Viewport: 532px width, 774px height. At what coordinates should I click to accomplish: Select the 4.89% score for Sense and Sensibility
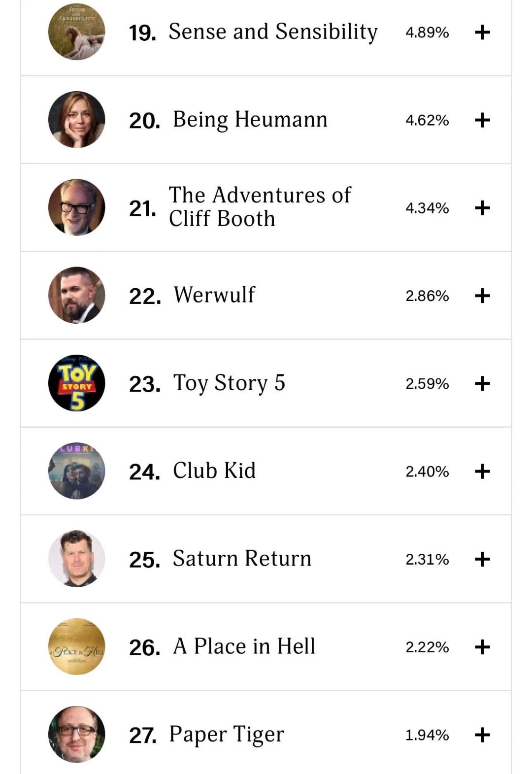coord(427,33)
